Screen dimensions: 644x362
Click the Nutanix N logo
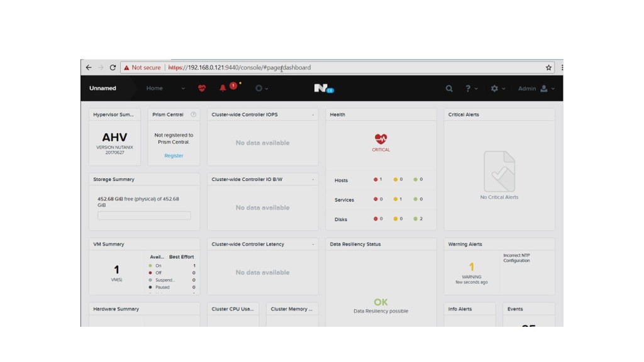pos(322,89)
